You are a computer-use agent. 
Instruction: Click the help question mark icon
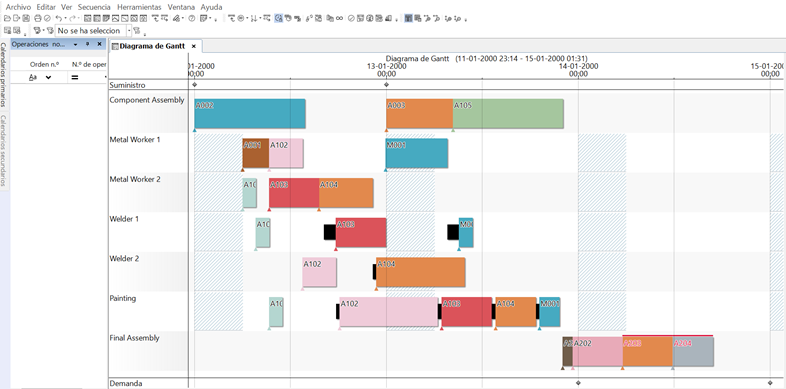pyautogui.click(x=191, y=18)
